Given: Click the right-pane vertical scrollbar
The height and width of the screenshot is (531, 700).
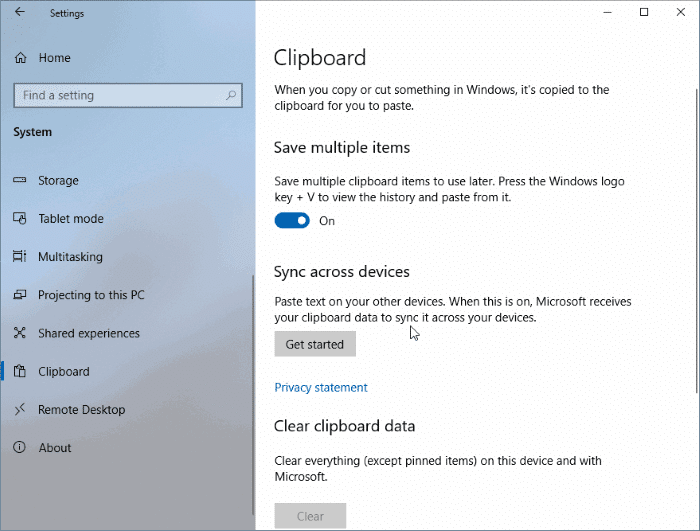Looking at the screenshot, I should [x=696, y=241].
